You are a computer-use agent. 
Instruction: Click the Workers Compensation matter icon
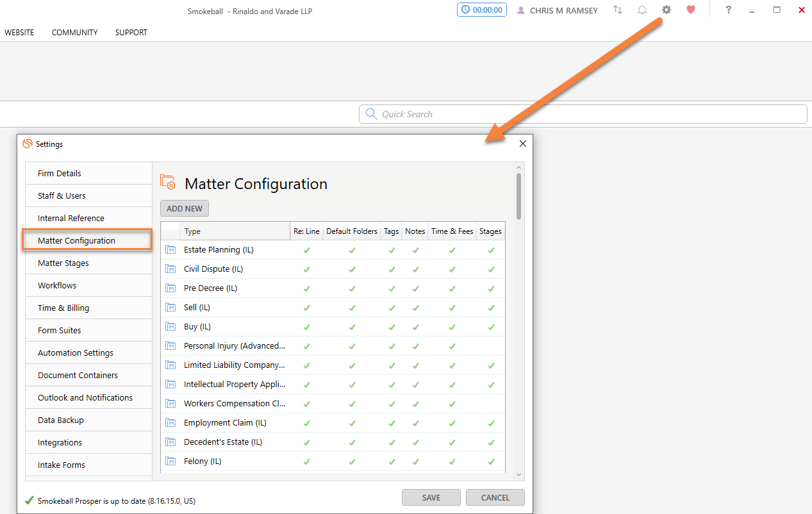170,404
